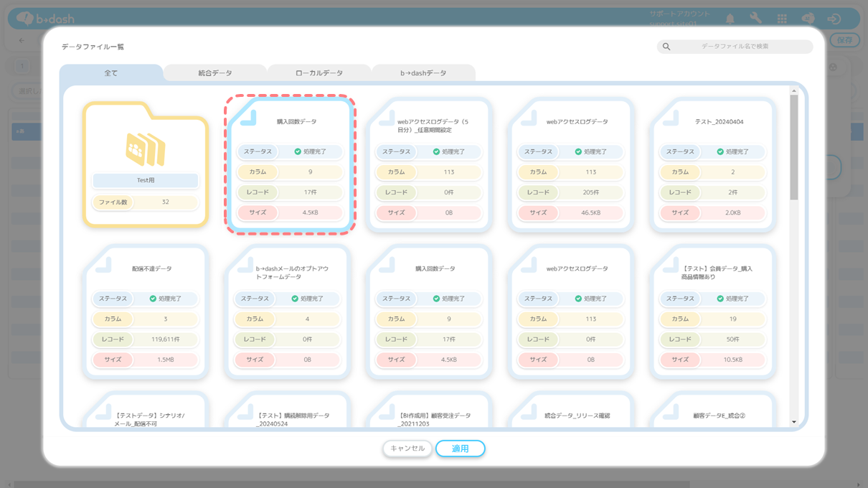Click the file list scrollbar down arrow
Screen dimensions: 868x488
pyautogui.click(x=794, y=422)
